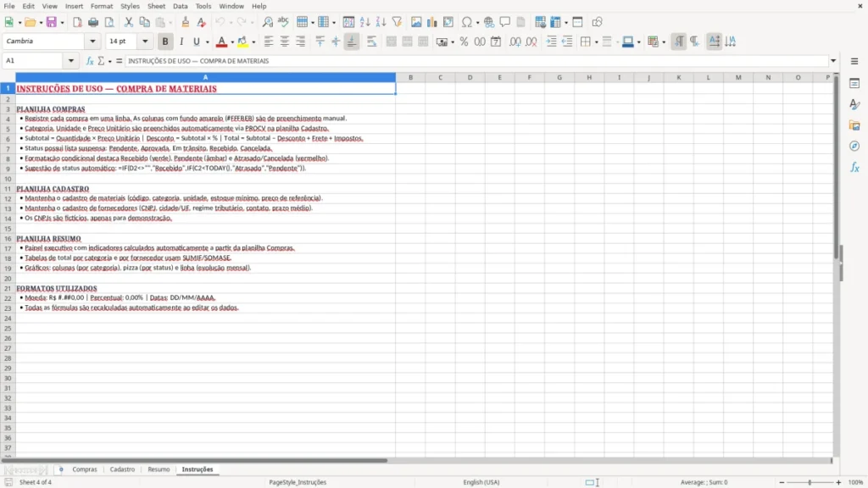Screen dimensions: 868x488
Task: Add a decimal place
Action: (x=515, y=42)
